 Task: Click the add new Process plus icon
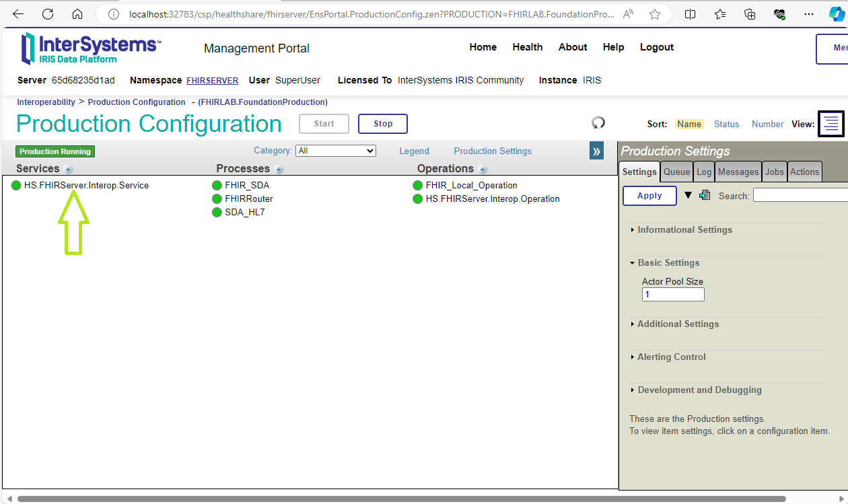click(x=279, y=170)
